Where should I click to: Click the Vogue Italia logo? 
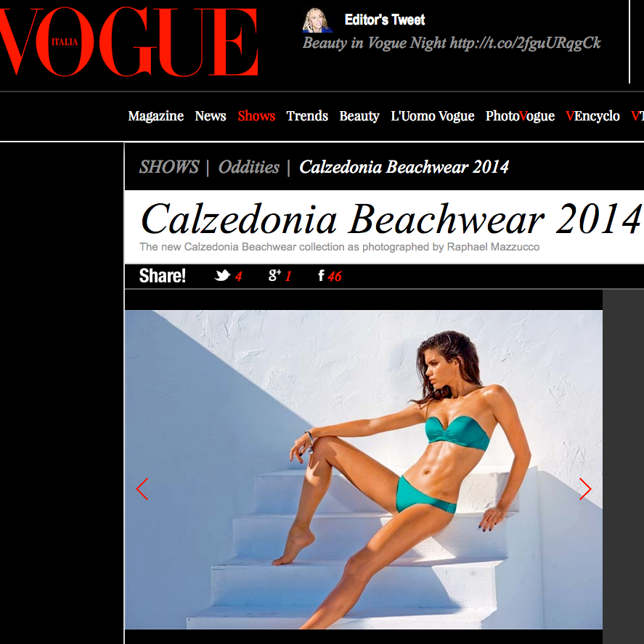[x=128, y=41]
